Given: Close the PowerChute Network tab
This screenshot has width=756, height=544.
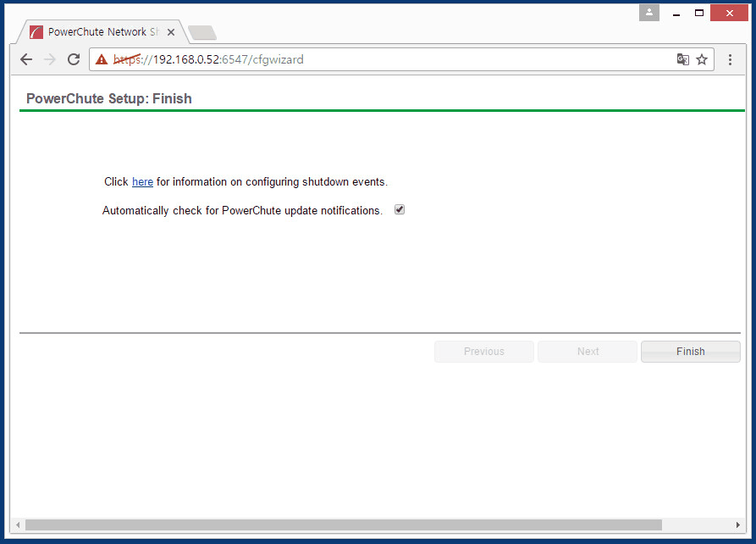Looking at the screenshot, I should 171,32.
